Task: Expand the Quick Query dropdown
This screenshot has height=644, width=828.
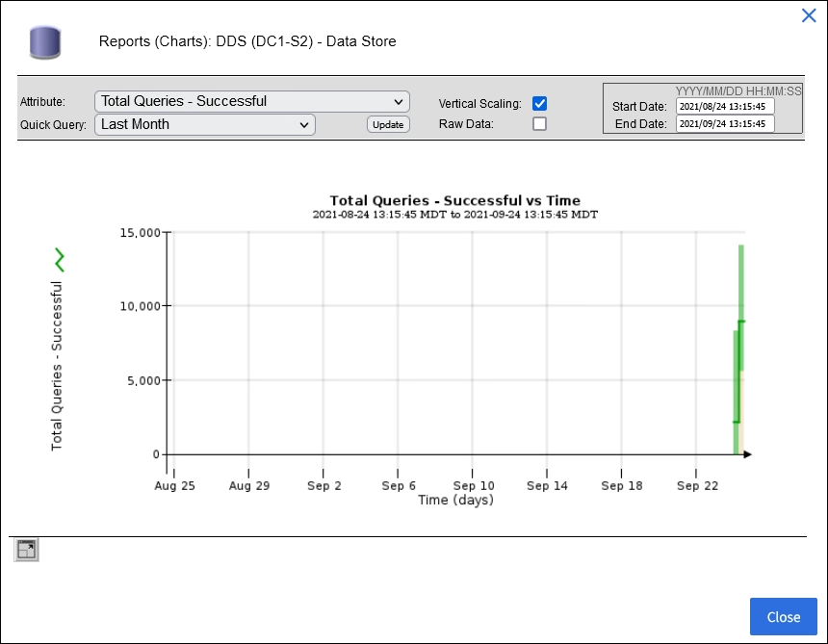Action: pyautogui.click(x=205, y=124)
